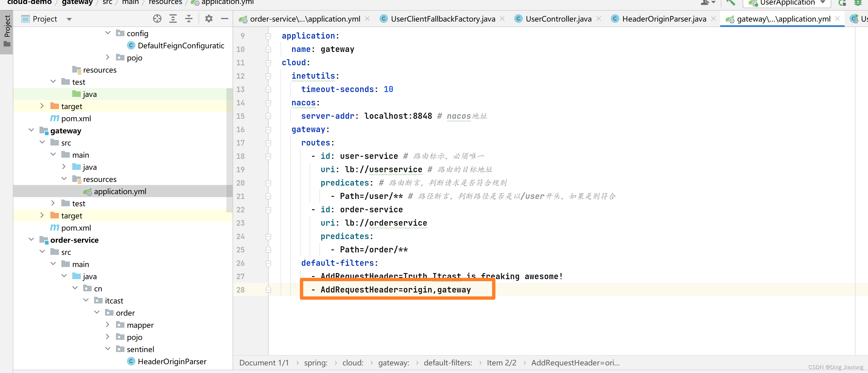Click the rerun icon beside UserApplication

(x=842, y=3)
